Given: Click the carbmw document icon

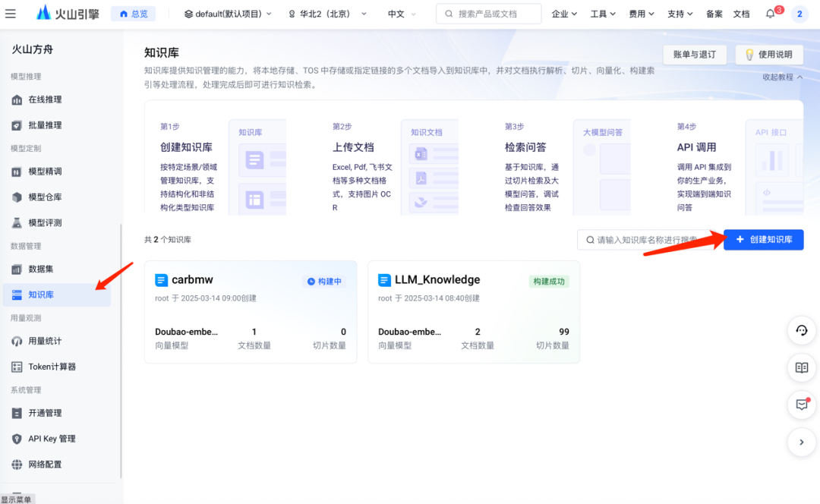Looking at the screenshot, I should click(x=161, y=280).
